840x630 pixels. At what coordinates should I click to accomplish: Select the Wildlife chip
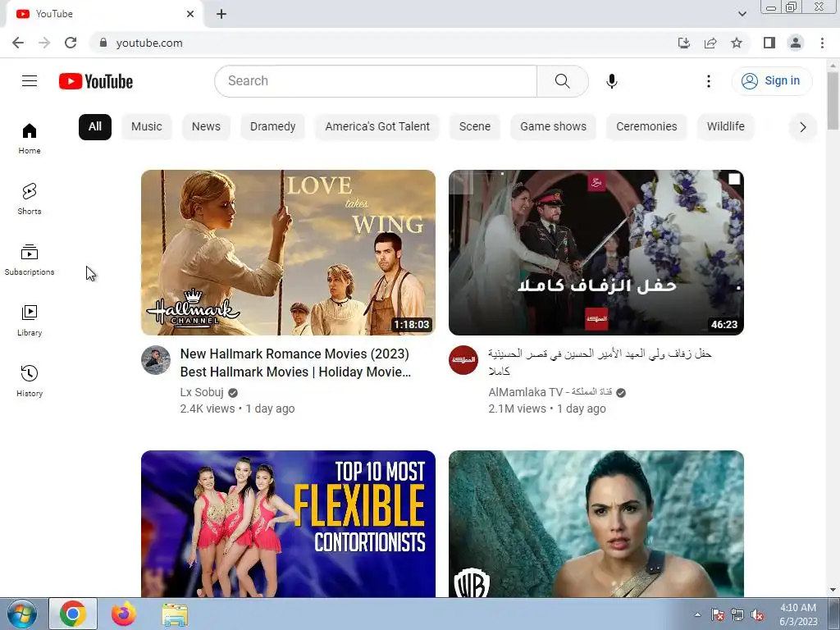coord(725,127)
